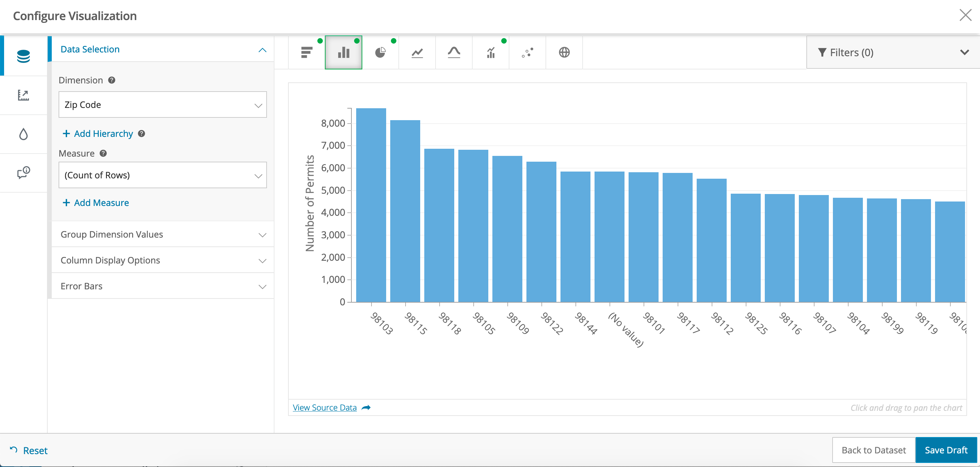Click the 98103 bar in chart
The width and height of the screenshot is (980, 467).
pos(371,205)
